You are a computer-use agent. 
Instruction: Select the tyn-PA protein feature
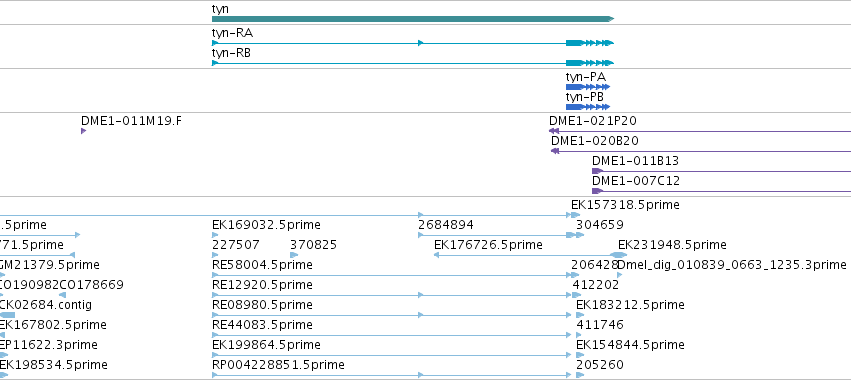[588, 87]
